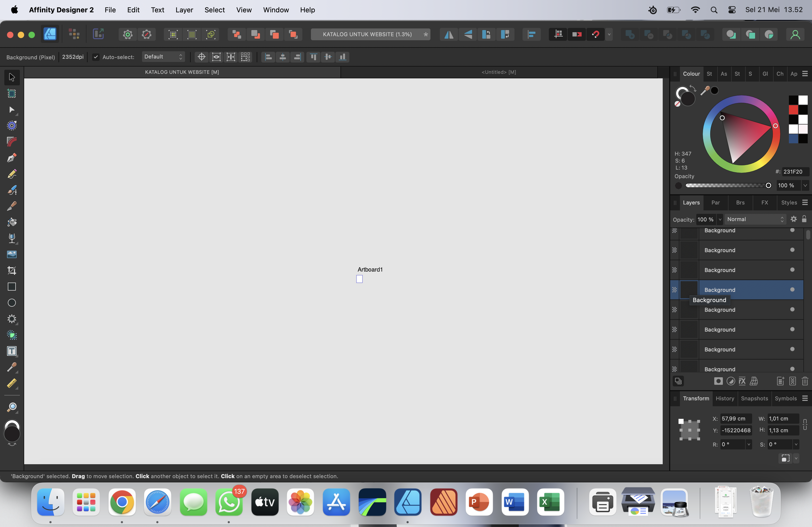Image resolution: width=812 pixels, height=527 pixels.
Task: Select the Pen tool
Action: pos(12,158)
